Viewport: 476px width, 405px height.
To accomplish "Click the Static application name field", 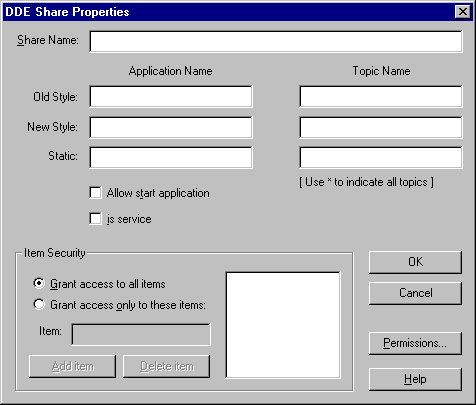I will [171, 157].
